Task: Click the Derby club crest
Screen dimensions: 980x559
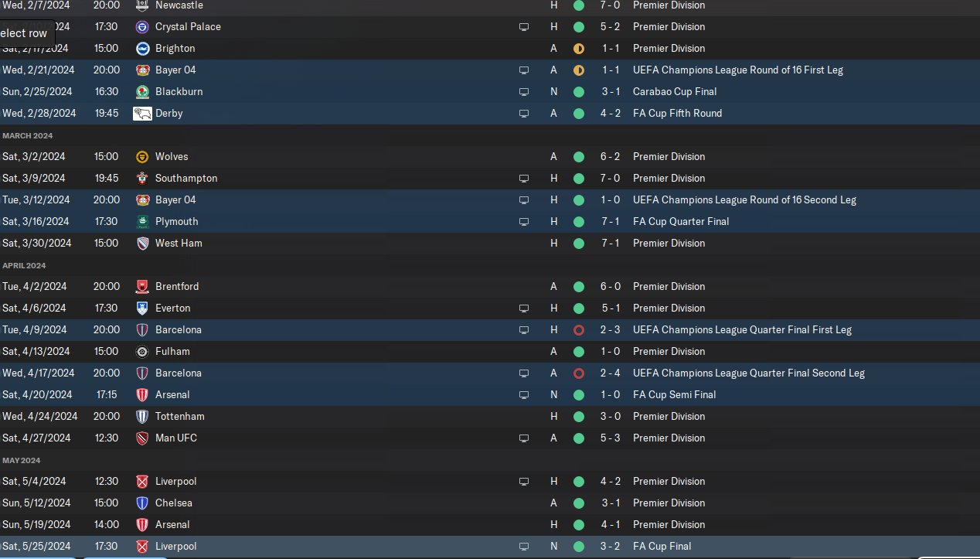Action: coord(142,113)
